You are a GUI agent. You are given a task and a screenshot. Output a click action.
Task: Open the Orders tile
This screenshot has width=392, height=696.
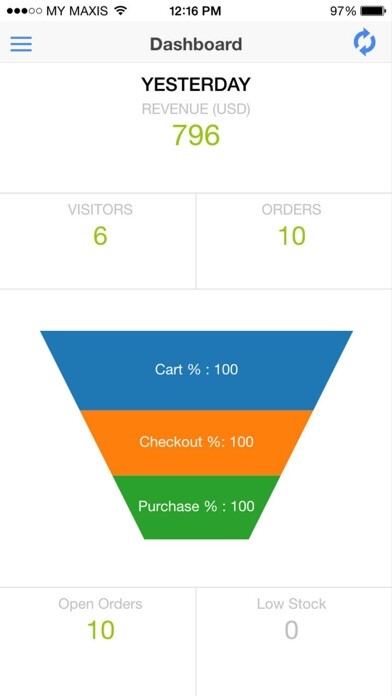pyautogui.click(x=294, y=241)
